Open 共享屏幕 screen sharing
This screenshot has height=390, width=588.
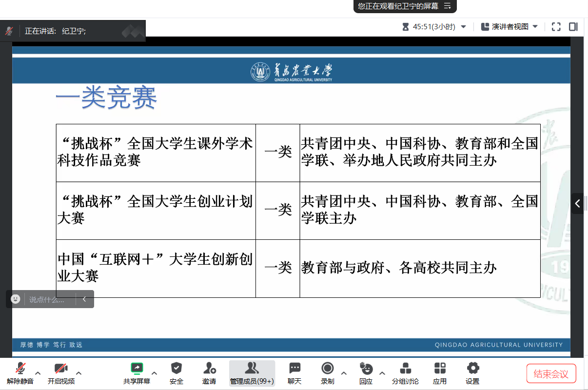pos(137,373)
